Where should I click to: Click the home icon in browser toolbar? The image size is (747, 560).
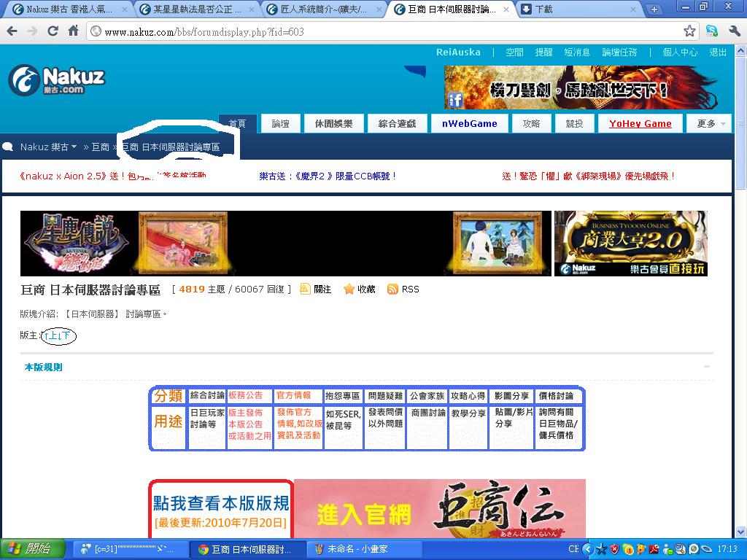(73, 31)
